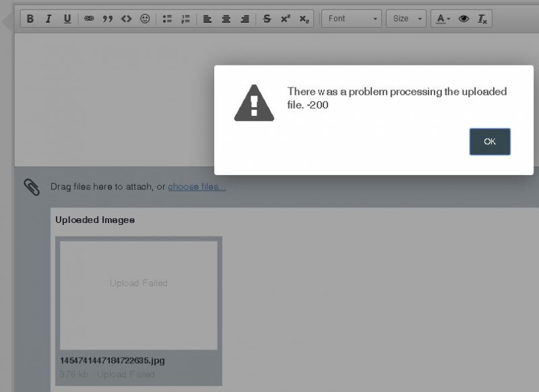Screen dimensions: 539x392
Task: Insert a link using the chain icon
Action: pos(89,19)
